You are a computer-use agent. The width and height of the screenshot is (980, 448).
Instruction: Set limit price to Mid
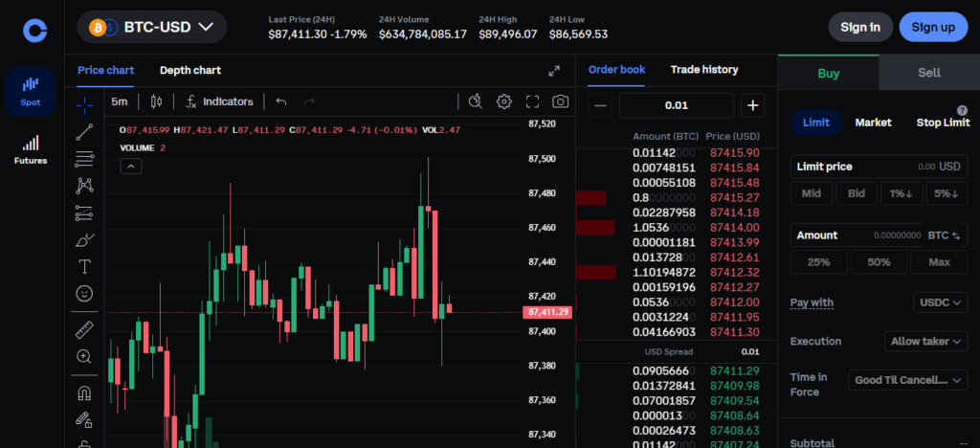pyautogui.click(x=812, y=193)
